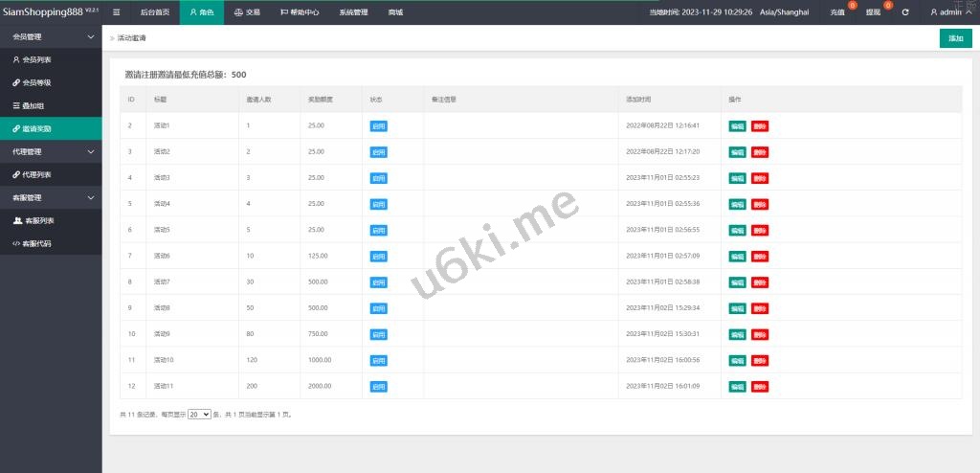Open the admin user menu
The width and height of the screenshot is (980, 473).
pos(950,12)
